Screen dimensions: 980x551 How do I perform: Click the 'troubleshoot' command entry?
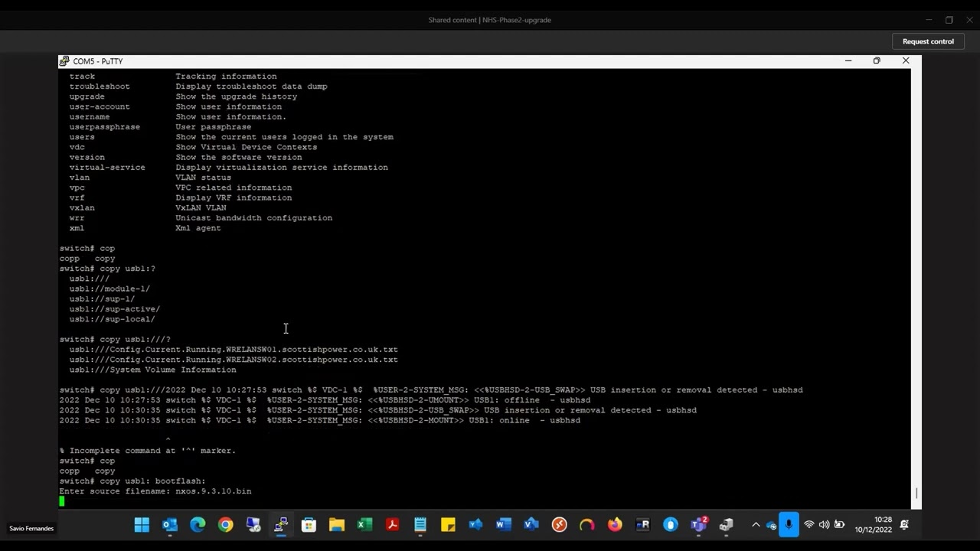pyautogui.click(x=100, y=86)
